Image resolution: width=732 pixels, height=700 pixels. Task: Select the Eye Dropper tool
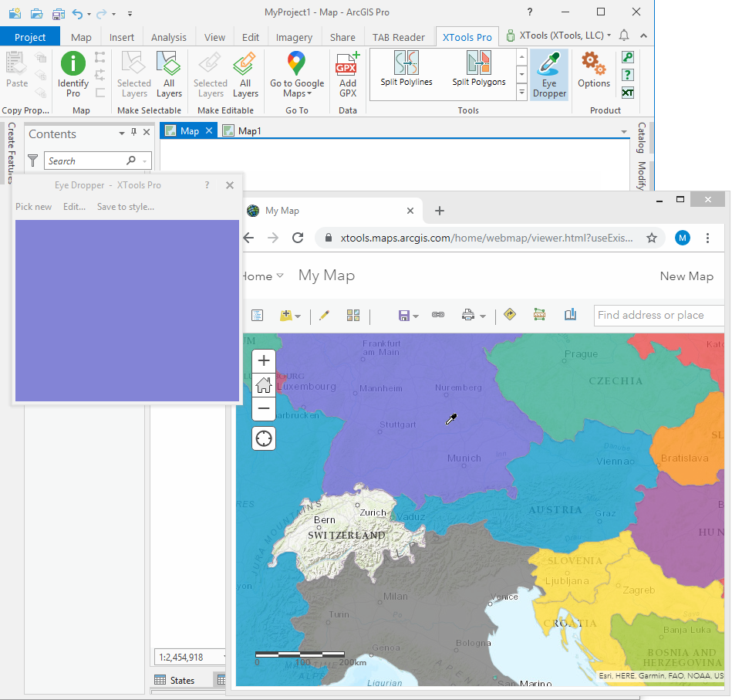pyautogui.click(x=549, y=75)
